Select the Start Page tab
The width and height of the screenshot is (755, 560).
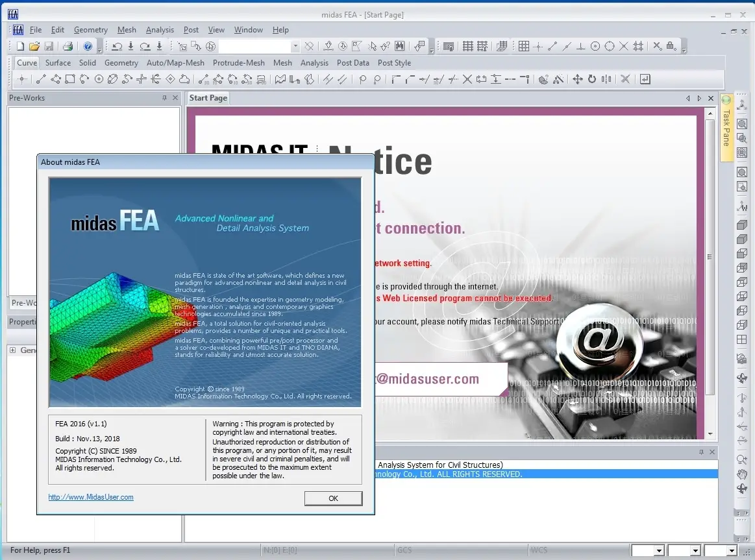pyautogui.click(x=208, y=98)
